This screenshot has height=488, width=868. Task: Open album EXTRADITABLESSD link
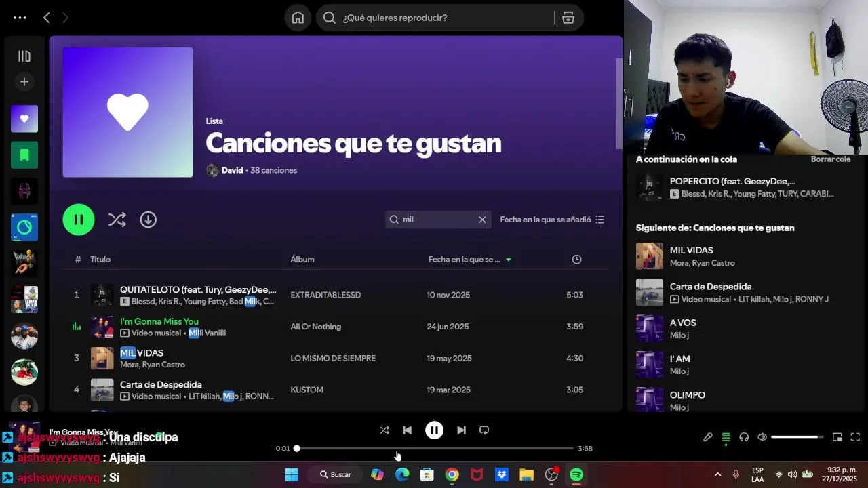(325, 295)
